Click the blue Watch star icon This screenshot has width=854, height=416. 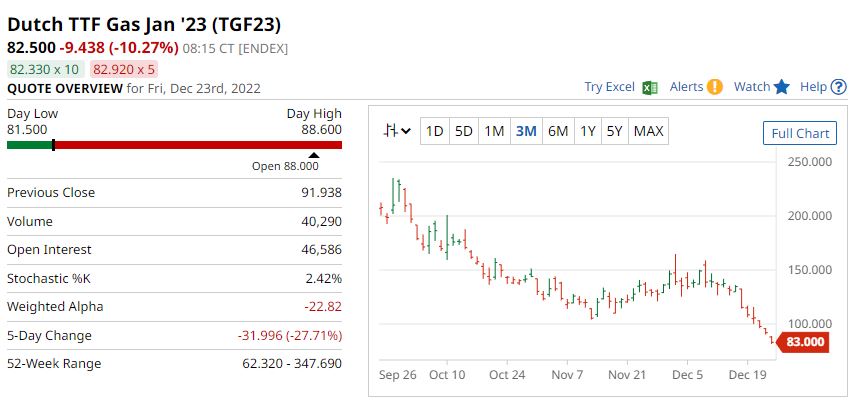tap(782, 87)
